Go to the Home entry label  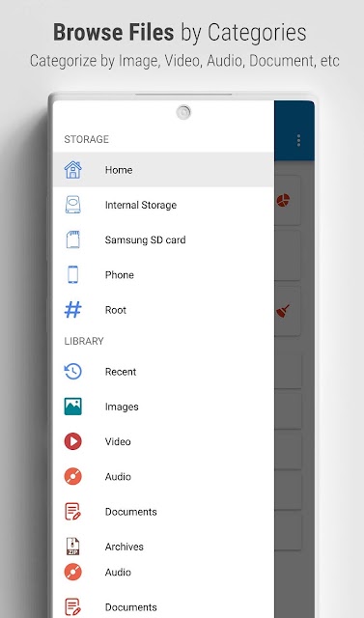119,170
